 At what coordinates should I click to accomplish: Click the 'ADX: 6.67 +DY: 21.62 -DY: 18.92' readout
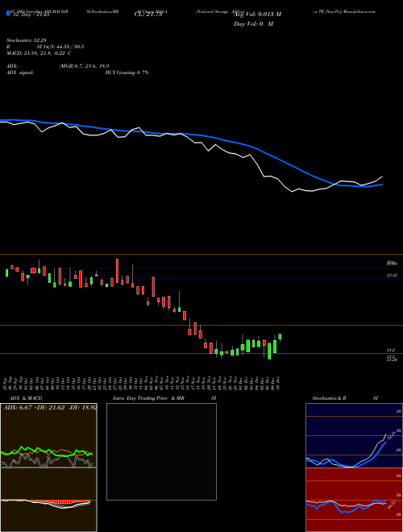tap(50, 407)
